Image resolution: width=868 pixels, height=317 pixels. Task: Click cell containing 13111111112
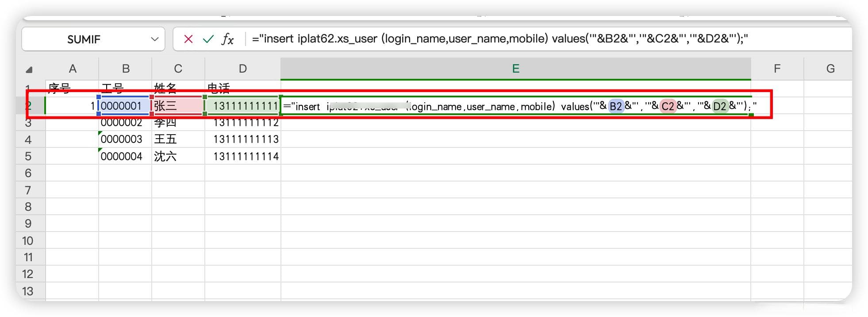(243, 123)
